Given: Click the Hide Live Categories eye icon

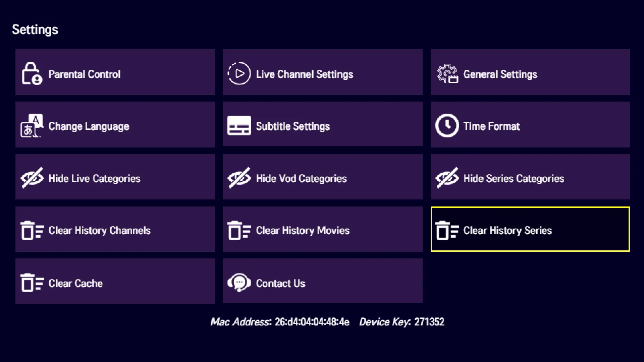Looking at the screenshot, I should click(x=32, y=178).
